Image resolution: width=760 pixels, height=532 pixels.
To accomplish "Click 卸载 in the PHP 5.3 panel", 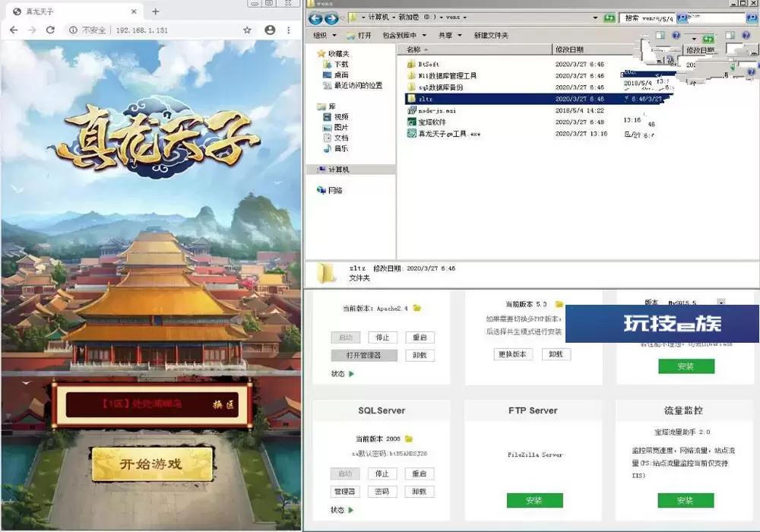I will pos(556,354).
